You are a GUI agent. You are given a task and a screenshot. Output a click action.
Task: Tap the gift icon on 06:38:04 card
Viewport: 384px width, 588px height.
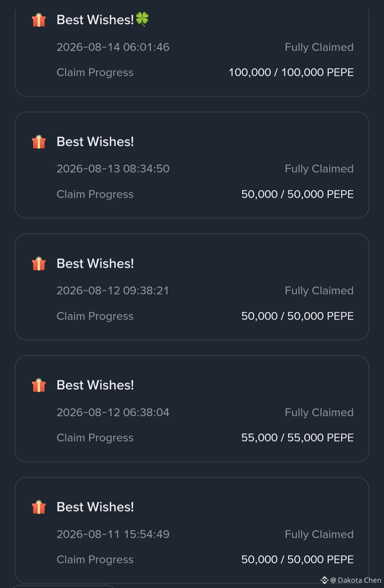(x=39, y=385)
